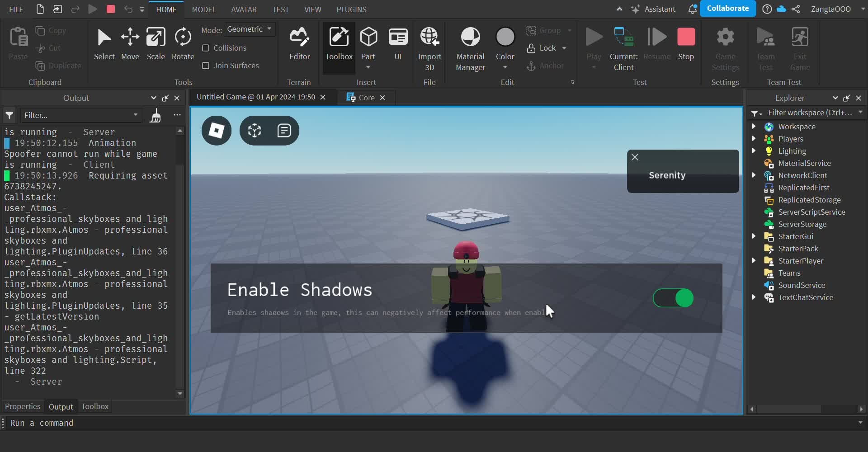This screenshot has height=452, width=868.
Task: Select the Move tool
Action: coord(130,44)
